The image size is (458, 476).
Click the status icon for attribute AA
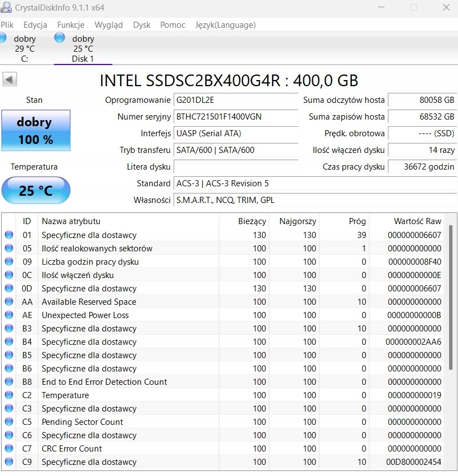pos(9,301)
